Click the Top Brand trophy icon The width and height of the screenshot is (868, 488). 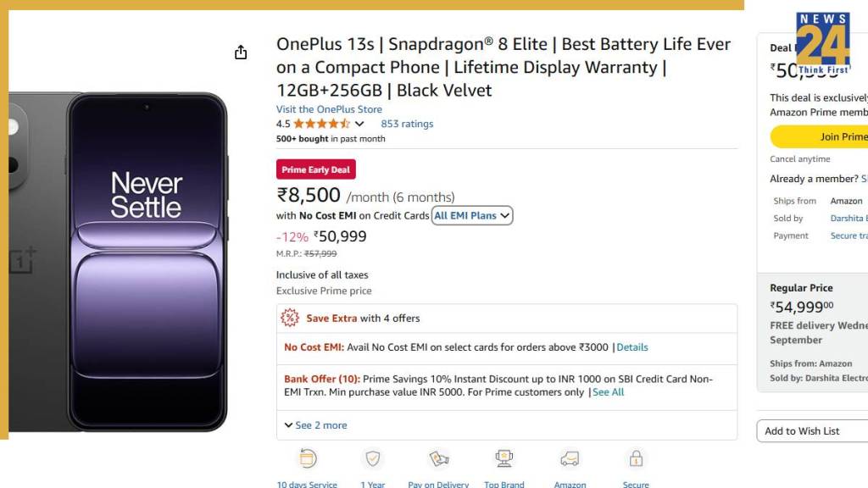(x=504, y=459)
